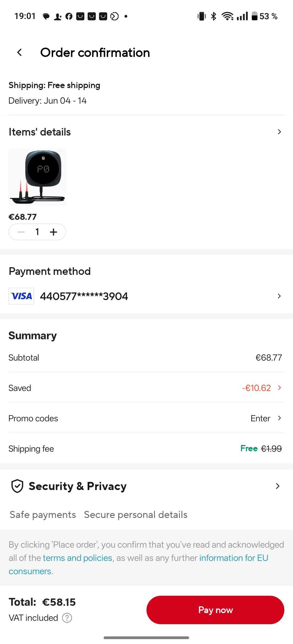This screenshot has width=293, height=644.
Task: Tap the Bluetooth status icon
Action: point(214,16)
